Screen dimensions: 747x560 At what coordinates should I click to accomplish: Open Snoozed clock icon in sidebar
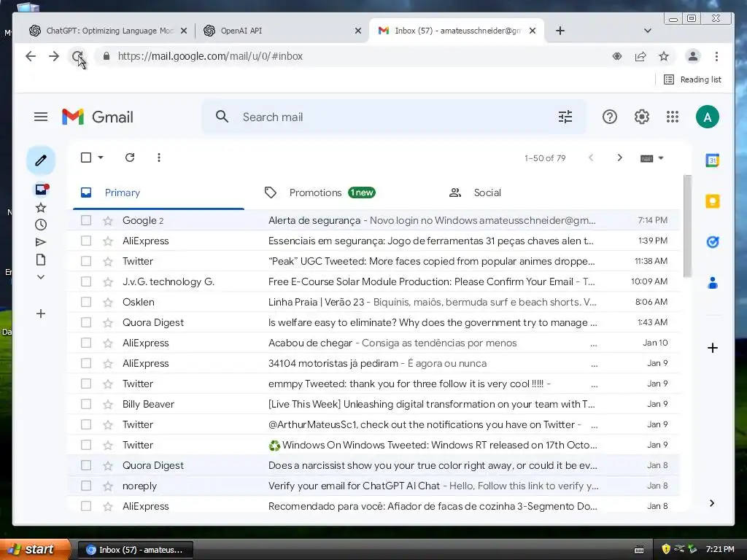tap(41, 225)
